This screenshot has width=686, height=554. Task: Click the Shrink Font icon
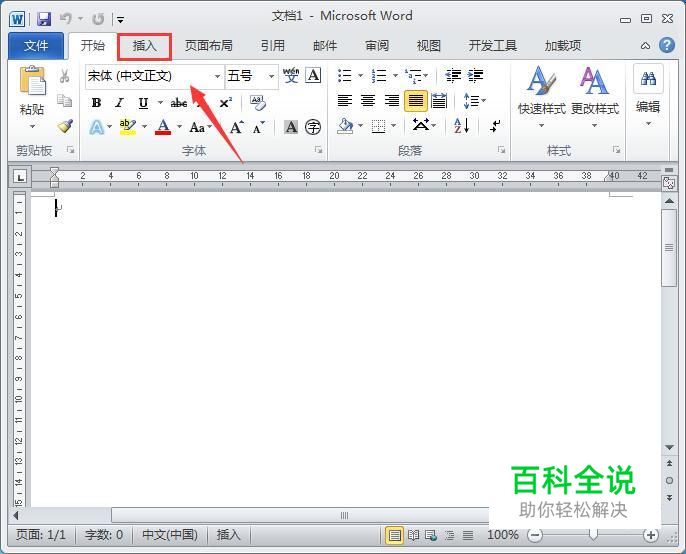(x=259, y=127)
